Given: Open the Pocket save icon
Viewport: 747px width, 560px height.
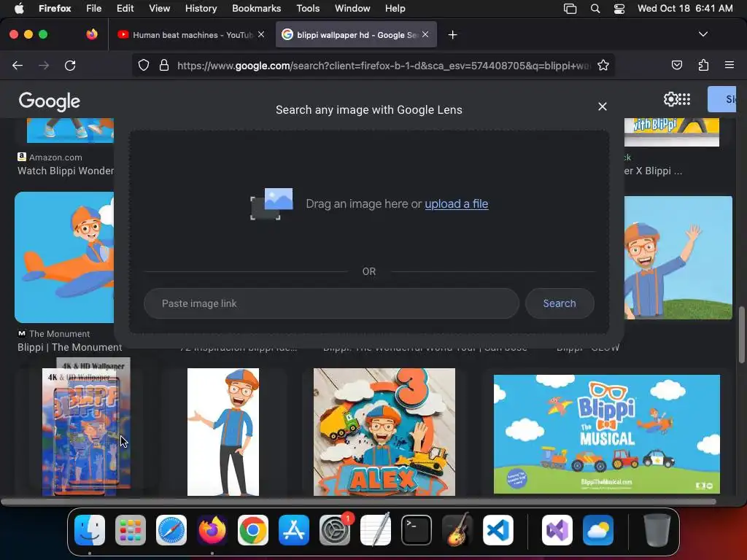Looking at the screenshot, I should pos(676,65).
